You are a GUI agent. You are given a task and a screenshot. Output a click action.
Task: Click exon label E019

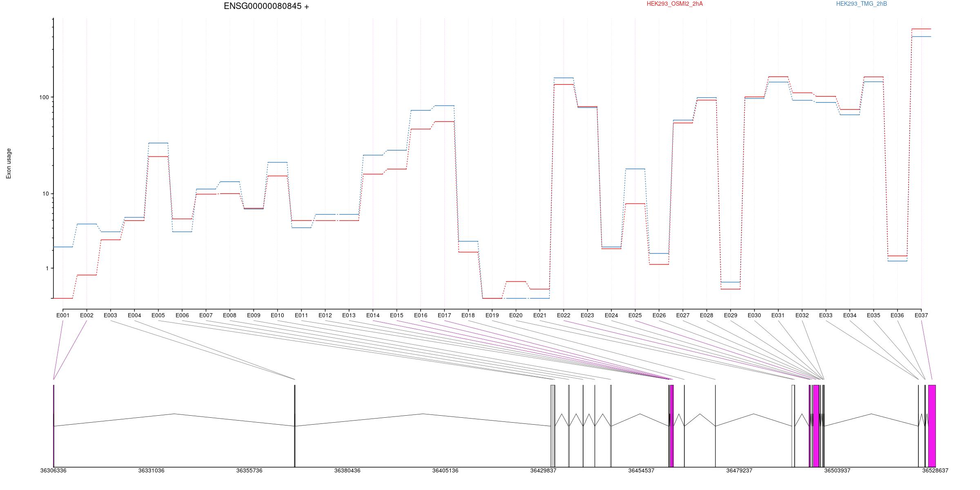click(492, 315)
